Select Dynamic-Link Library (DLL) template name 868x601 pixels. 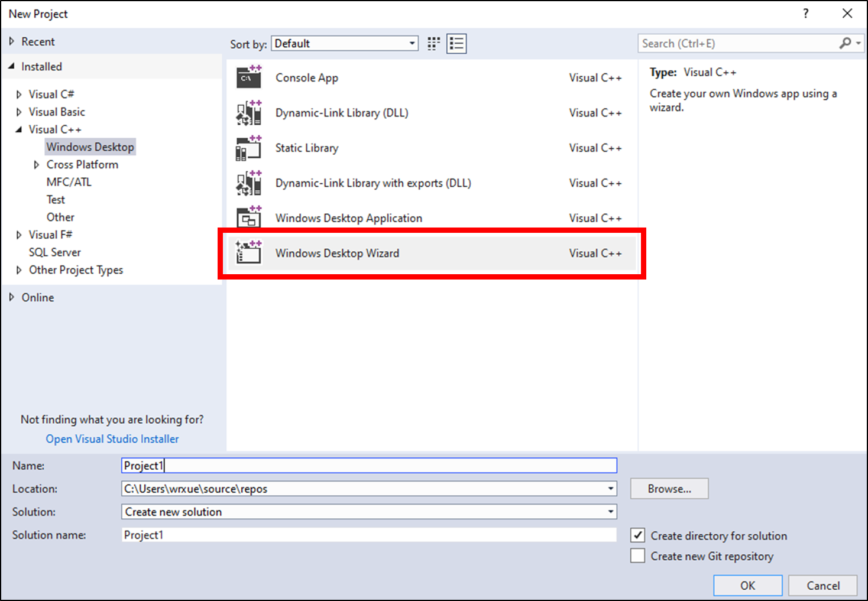point(342,112)
